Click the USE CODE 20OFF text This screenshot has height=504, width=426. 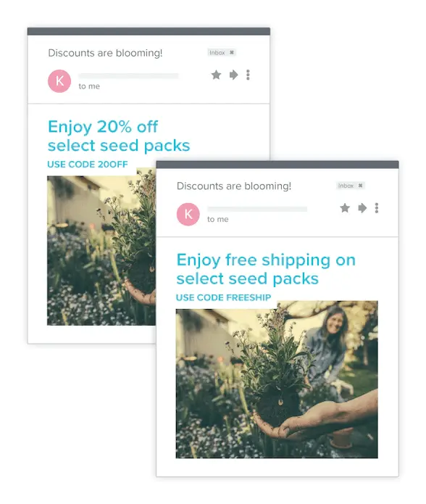coord(88,164)
